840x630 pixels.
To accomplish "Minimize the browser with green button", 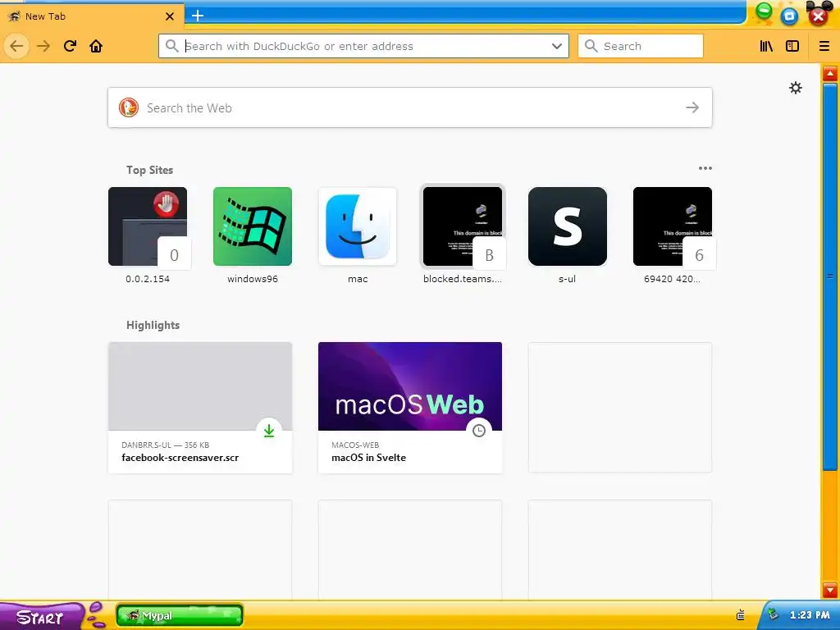I will 765,11.
